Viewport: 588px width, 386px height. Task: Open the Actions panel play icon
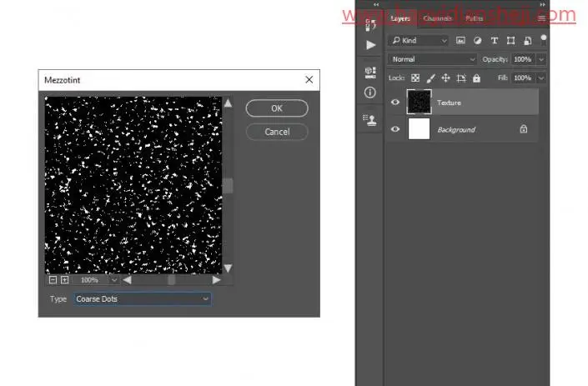[371, 45]
